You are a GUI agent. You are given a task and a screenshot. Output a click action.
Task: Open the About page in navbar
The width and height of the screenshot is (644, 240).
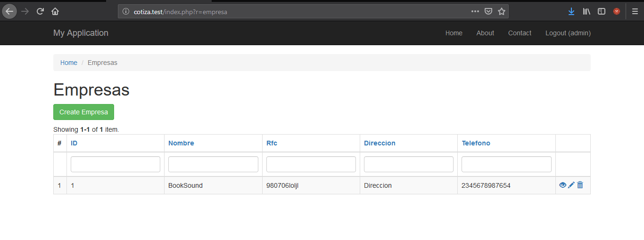pos(485,33)
